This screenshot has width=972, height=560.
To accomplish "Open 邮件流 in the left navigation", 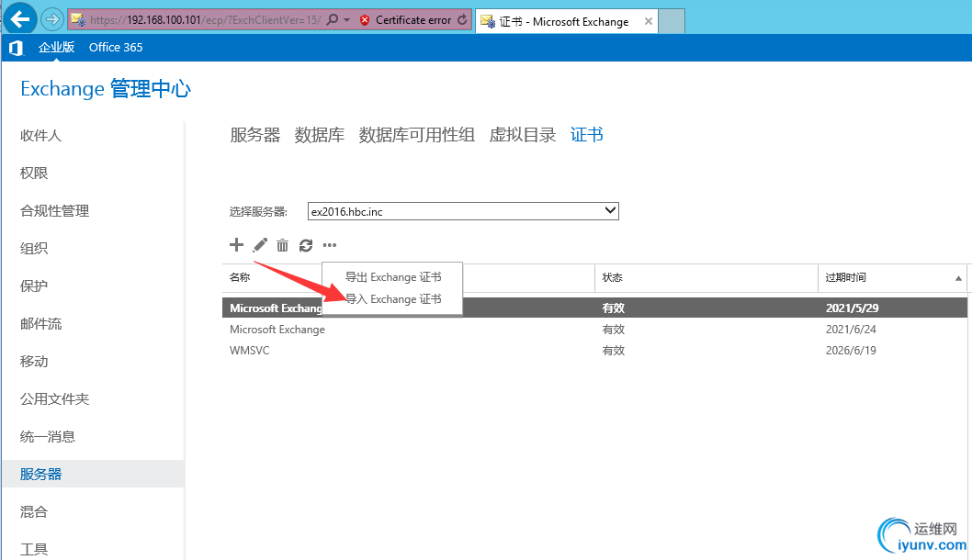I will click(x=41, y=323).
